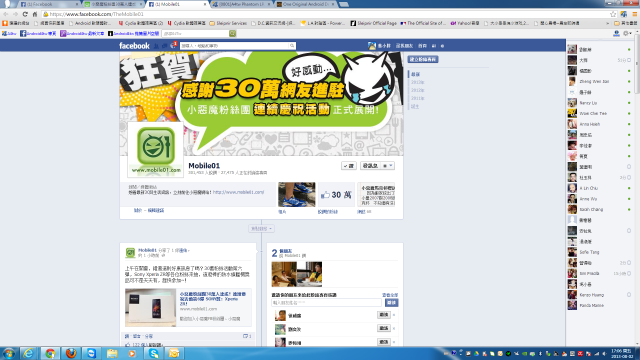Viewport: 640px width, 360px height.
Task: Jump to the 2011 entry in the timeline navigator
Action: 417,98
